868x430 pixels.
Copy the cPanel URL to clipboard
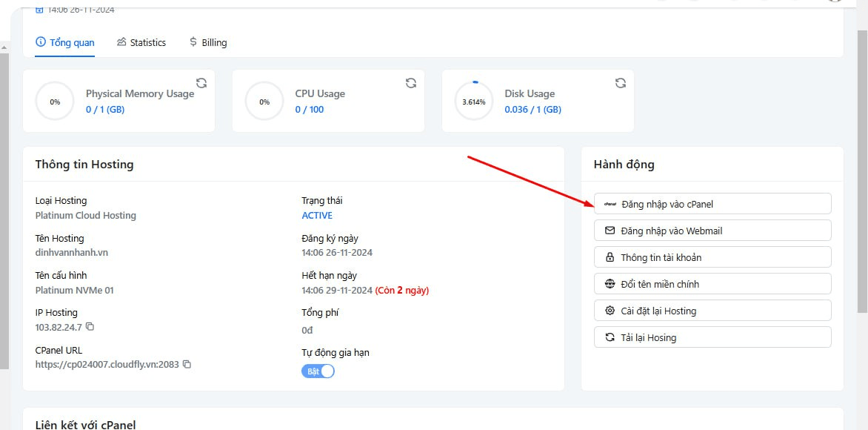pyautogui.click(x=186, y=365)
